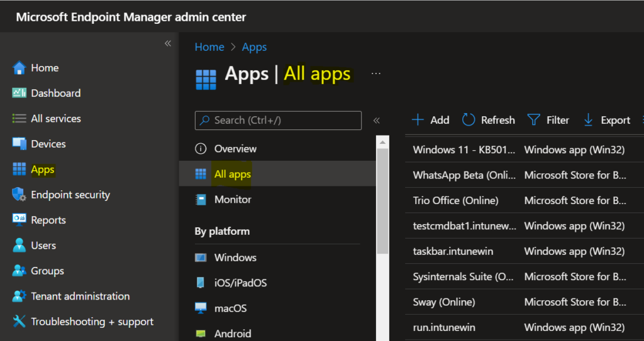The width and height of the screenshot is (644, 341).
Task: Click the Dashboard chart icon
Action: point(19,93)
